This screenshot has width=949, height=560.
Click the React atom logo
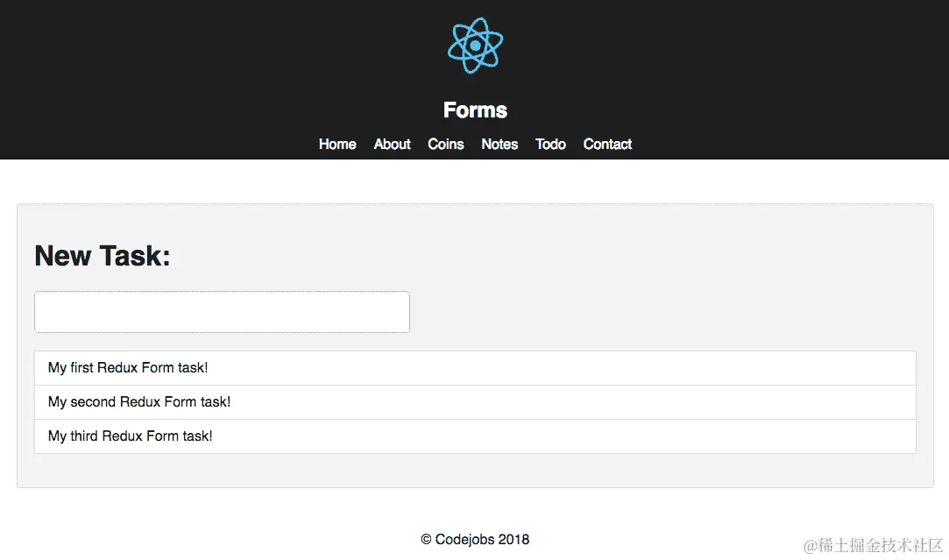click(475, 45)
